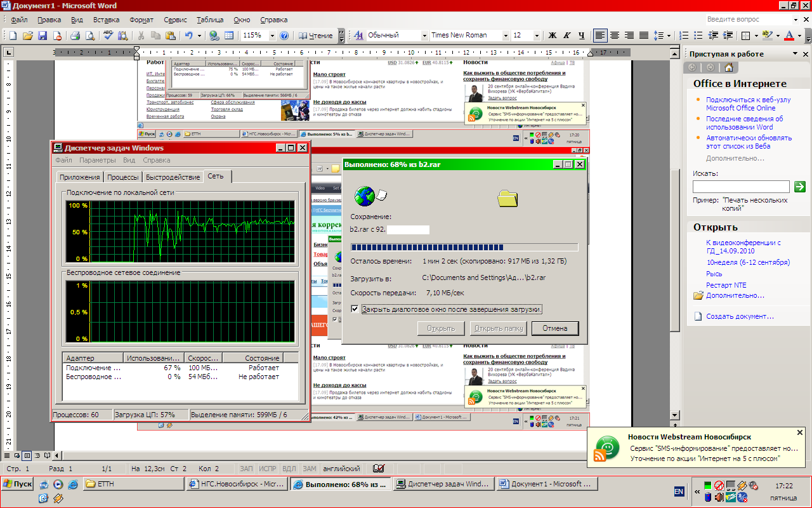
Task: Expand the 115% zoom level dropdown
Action: click(272, 36)
